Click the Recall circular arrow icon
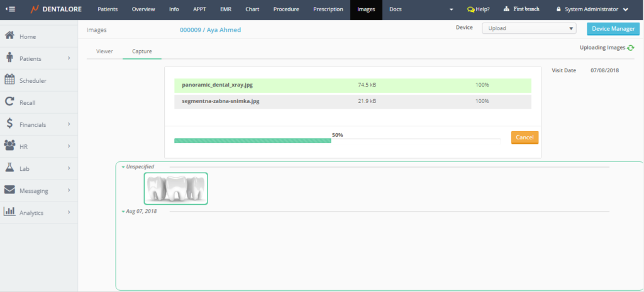 click(9, 102)
